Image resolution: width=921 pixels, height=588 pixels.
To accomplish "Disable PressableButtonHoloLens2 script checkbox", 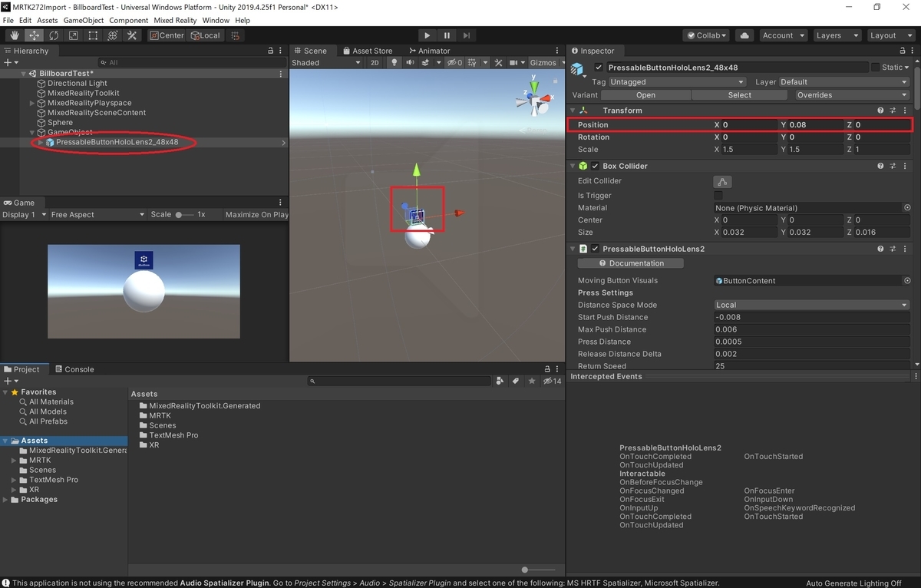I will (x=595, y=249).
